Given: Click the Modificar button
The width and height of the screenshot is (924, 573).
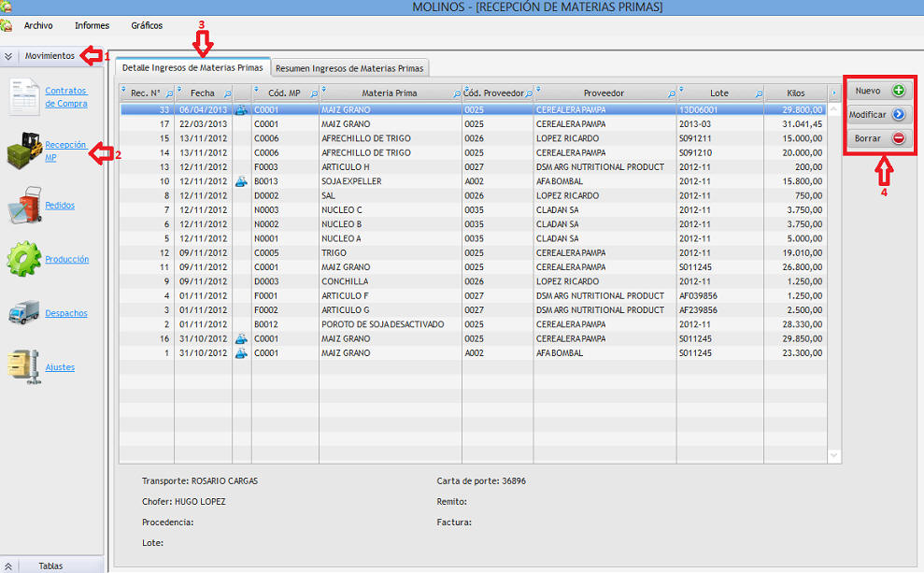Looking at the screenshot, I should [880, 114].
